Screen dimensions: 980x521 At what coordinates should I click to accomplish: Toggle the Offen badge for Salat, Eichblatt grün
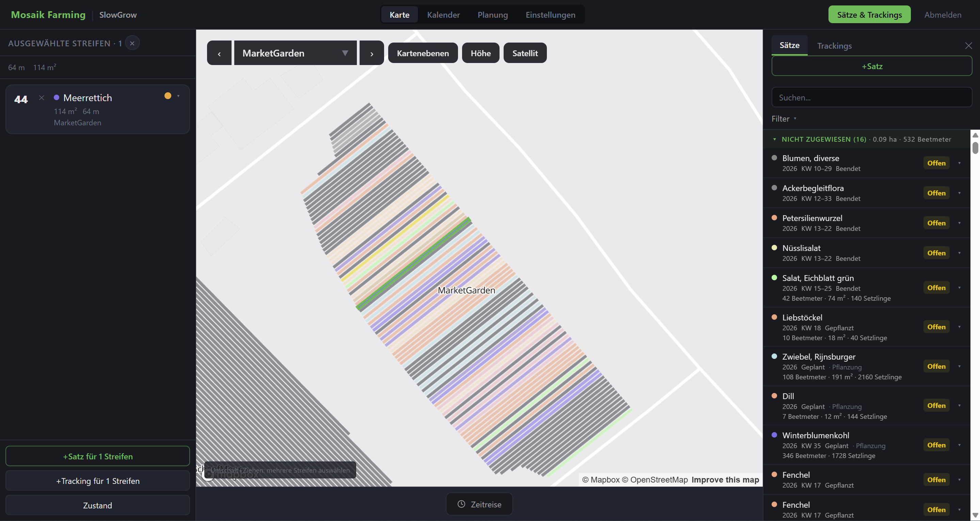coord(936,288)
